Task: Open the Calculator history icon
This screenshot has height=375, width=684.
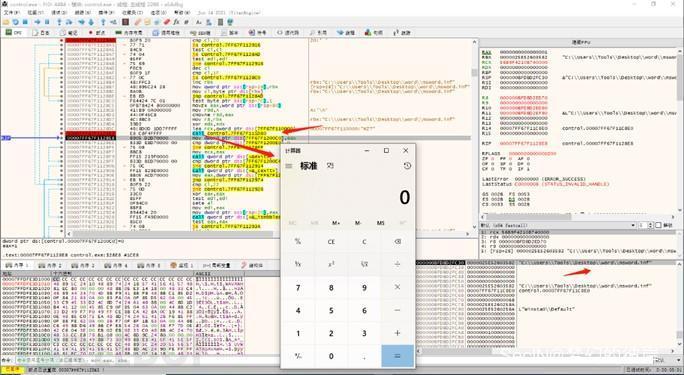Action: (407, 166)
